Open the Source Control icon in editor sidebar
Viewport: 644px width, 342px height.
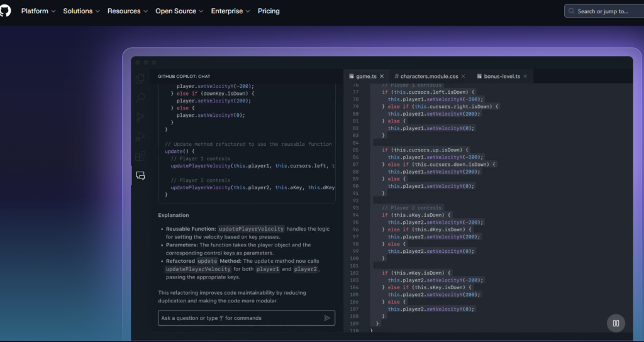coord(140,118)
